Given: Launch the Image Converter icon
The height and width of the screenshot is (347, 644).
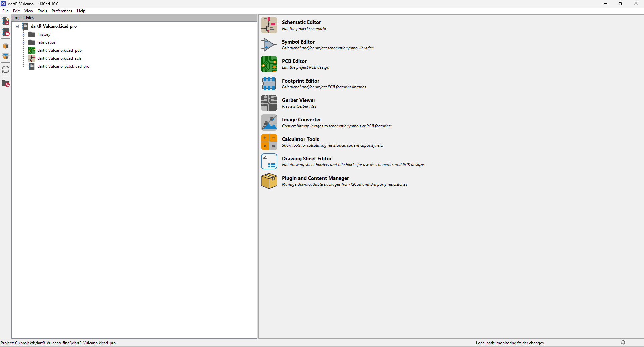Looking at the screenshot, I should click(x=269, y=122).
